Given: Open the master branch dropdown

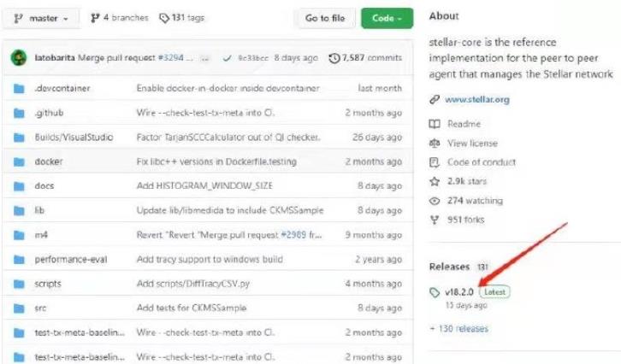Looking at the screenshot, I should pyautogui.click(x=41, y=18).
